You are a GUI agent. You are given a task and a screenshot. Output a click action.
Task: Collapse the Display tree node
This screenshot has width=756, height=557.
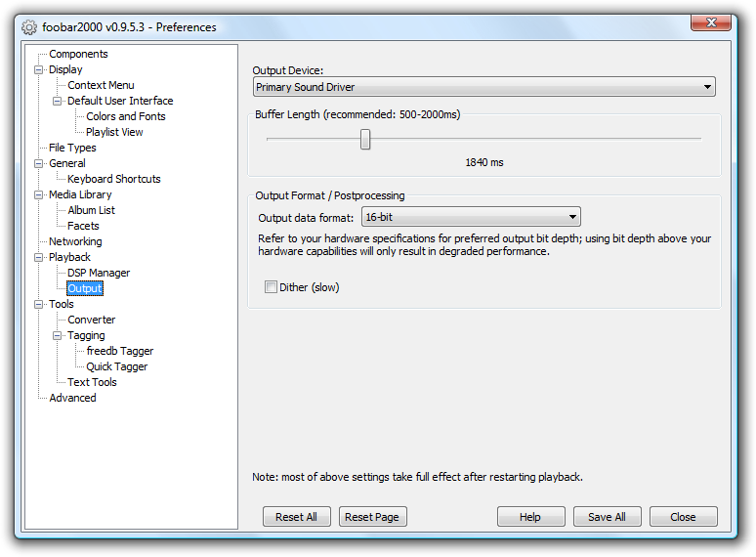click(x=39, y=69)
